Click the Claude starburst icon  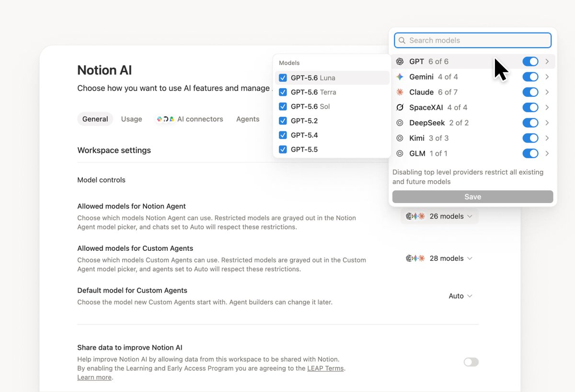(x=400, y=92)
